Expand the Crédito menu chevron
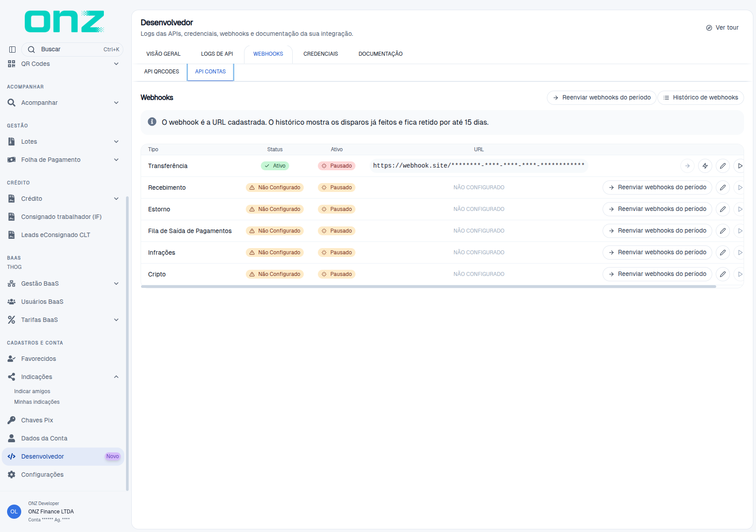The width and height of the screenshot is (756, 532). pos(116,199)
